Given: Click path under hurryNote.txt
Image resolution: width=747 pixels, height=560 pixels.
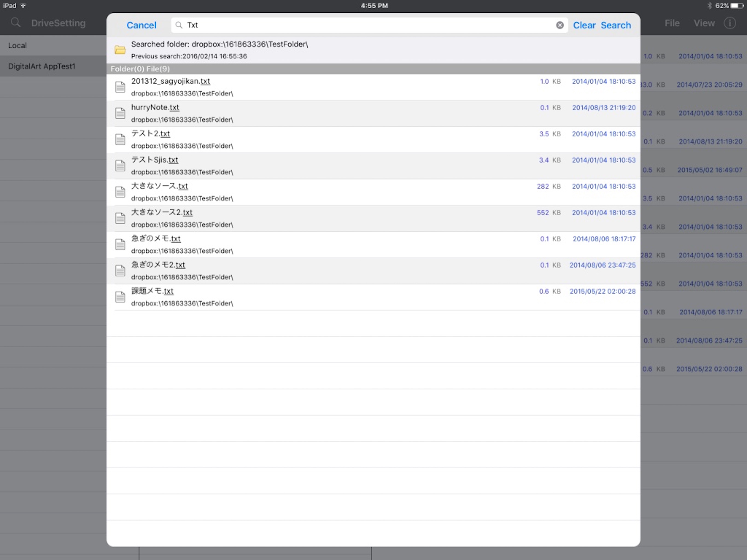Looking at the screenshot, I should tap(182, 119).
